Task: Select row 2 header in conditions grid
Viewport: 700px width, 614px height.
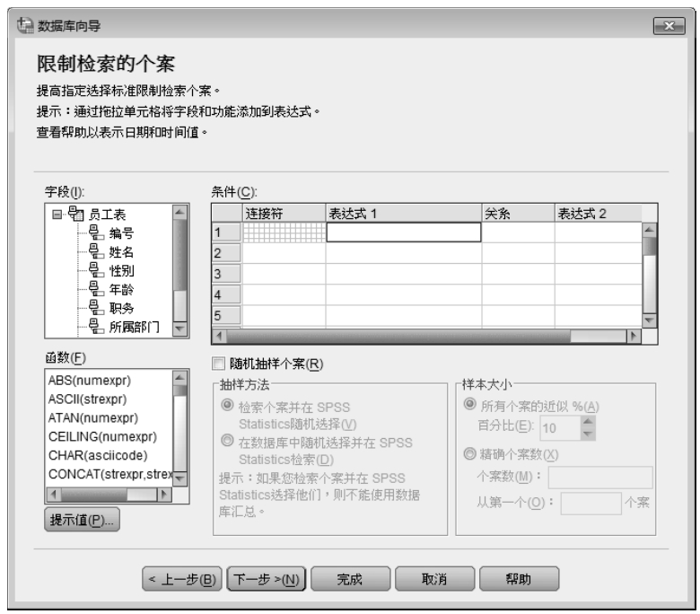Action: 226,253
